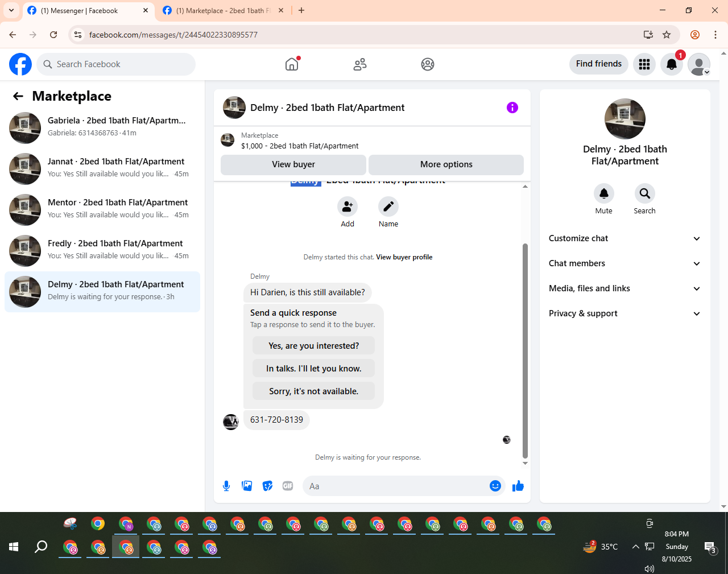This screenshot has width=728, height=574.
Task: Select Delmy 2bed 1bath conversation
Action: pos(102,292)
